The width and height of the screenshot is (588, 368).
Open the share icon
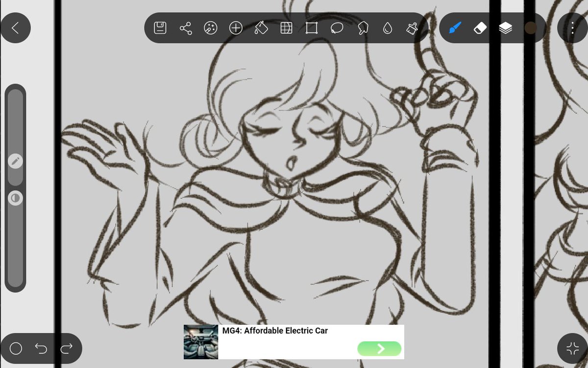pos(186,28)
